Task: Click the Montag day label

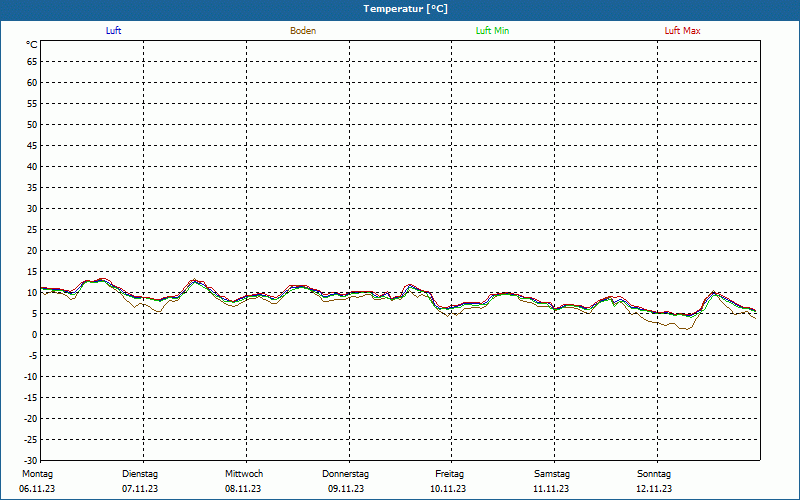Action: 37,474
